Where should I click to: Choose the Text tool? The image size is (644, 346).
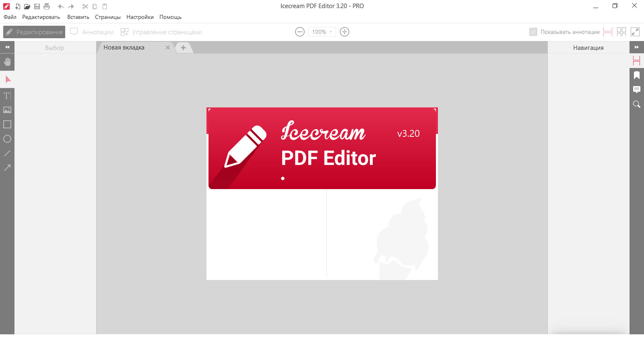7,95
